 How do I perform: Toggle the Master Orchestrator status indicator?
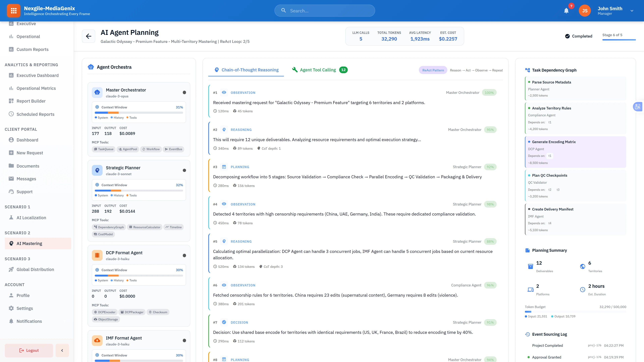pyautogui.click(x=184, y=93)
